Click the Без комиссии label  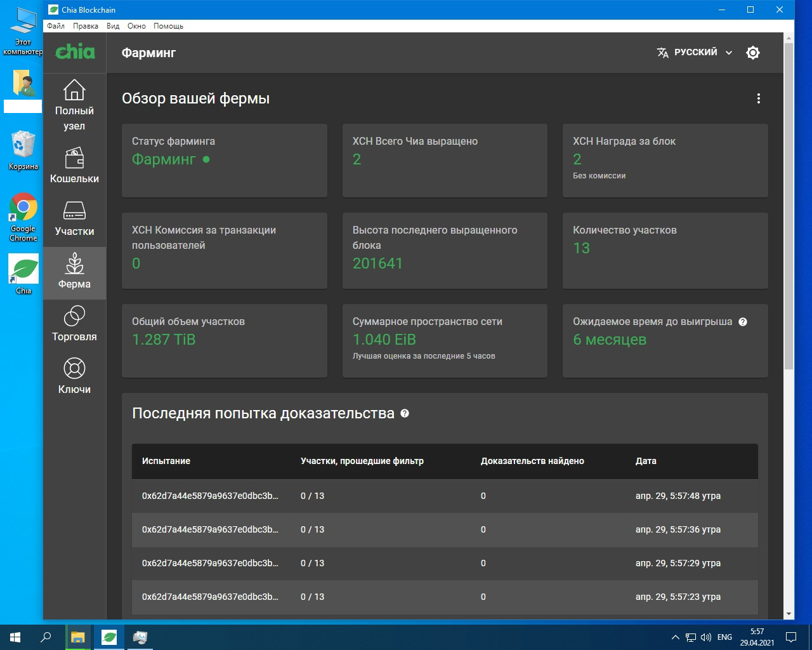[x=599, y=176]
